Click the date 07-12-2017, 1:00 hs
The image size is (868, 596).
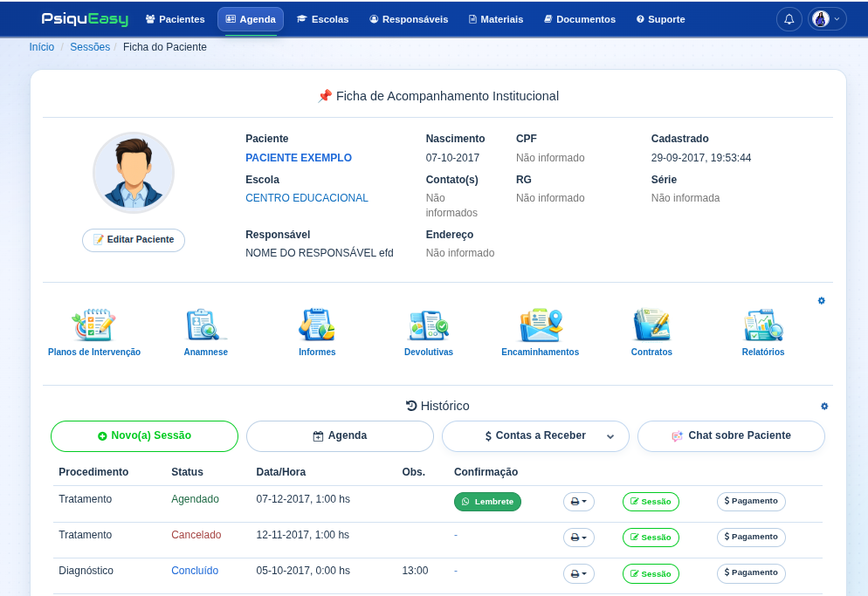[x=303, y=499]
